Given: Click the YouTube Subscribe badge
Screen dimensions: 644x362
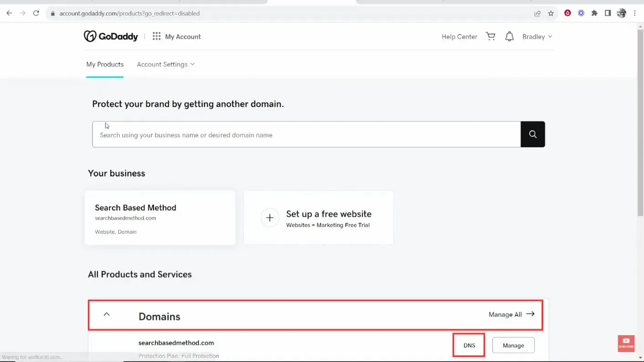Looking at the screenshot, I should (626, 343).
